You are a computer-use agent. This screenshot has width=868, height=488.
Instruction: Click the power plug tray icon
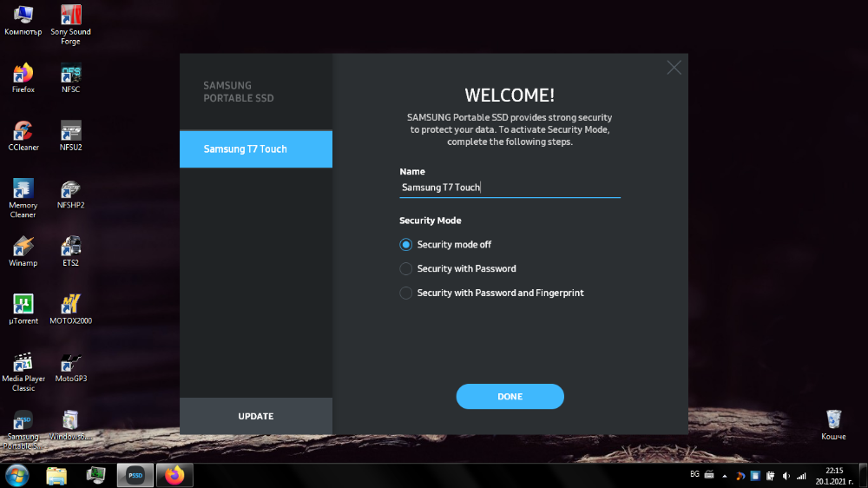pyautogui.click(x=770, y=476)
